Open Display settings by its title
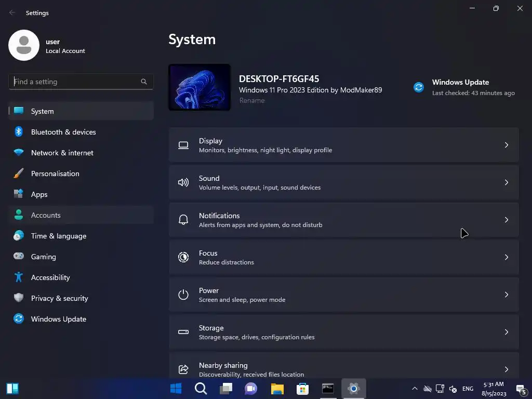The width and height of the screenshot is (532, 399). (x=210, y=141)
